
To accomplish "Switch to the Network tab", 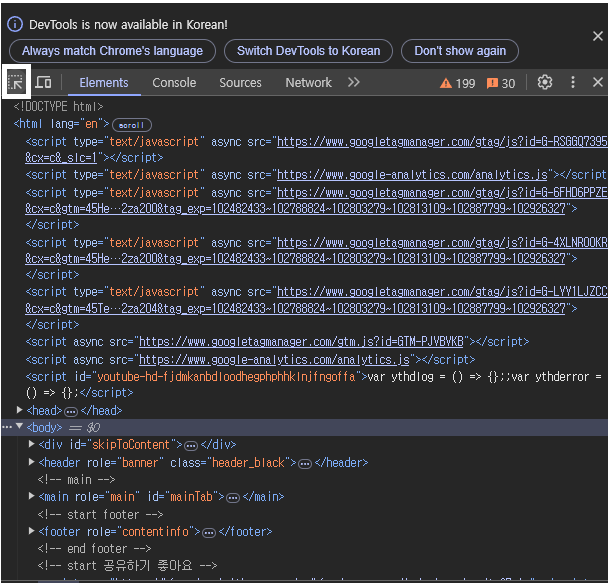I will [308, 83].
